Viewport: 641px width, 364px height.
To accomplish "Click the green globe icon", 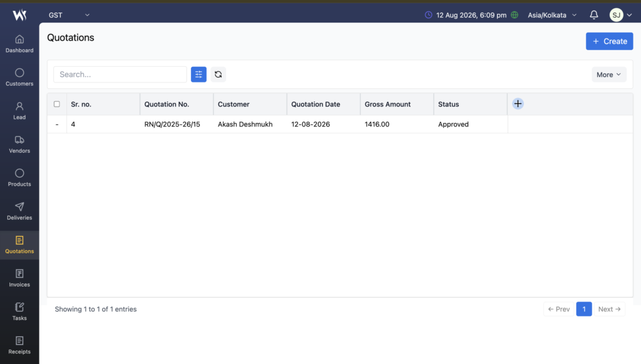I will click(x=515, y=15).
